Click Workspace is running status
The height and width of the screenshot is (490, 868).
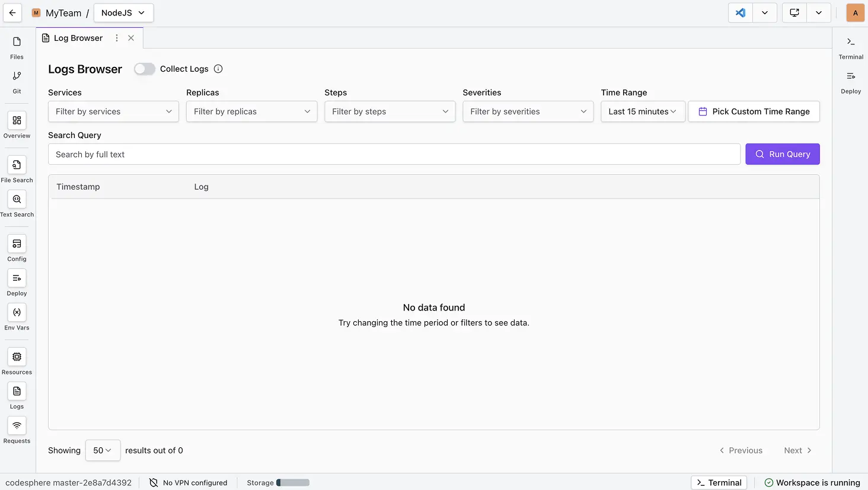(x=812, y=482)
